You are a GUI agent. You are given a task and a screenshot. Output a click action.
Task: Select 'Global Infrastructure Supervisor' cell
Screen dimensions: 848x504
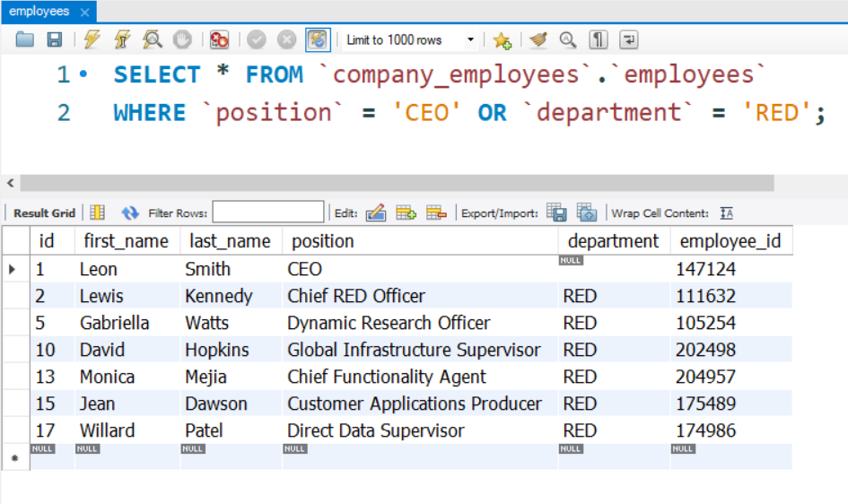tap(420, 350)
